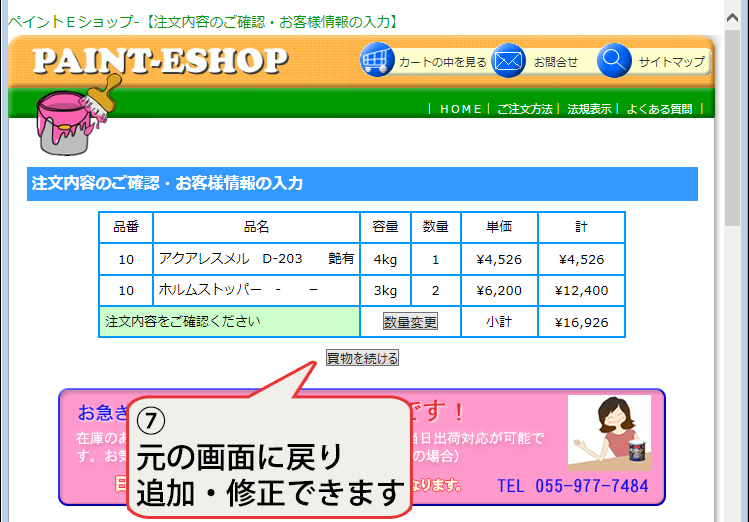Click the envelope inquiry icon
Viewport: 749px width, 522px height.
click(508, 61)
